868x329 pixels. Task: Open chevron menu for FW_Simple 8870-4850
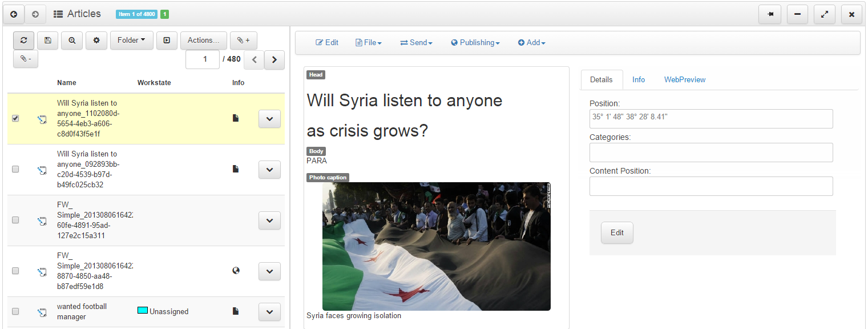coord(269,271)
